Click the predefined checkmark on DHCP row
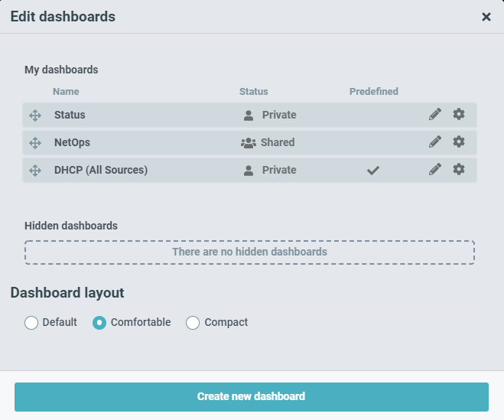The image size is (504, 420). 373,171
